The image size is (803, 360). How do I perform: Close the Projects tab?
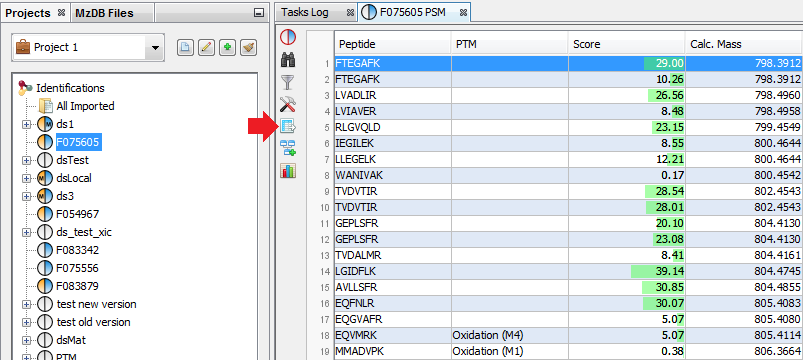click(61, 13)
